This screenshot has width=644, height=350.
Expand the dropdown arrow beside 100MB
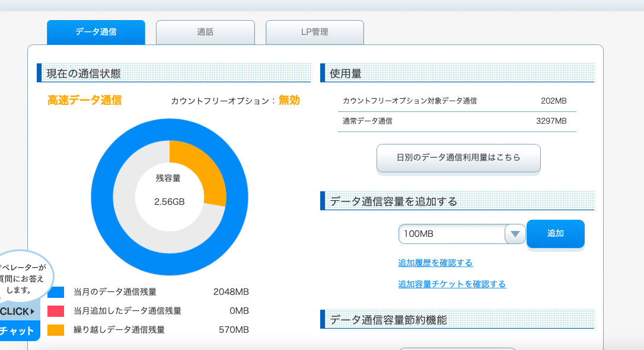(515, 234)
